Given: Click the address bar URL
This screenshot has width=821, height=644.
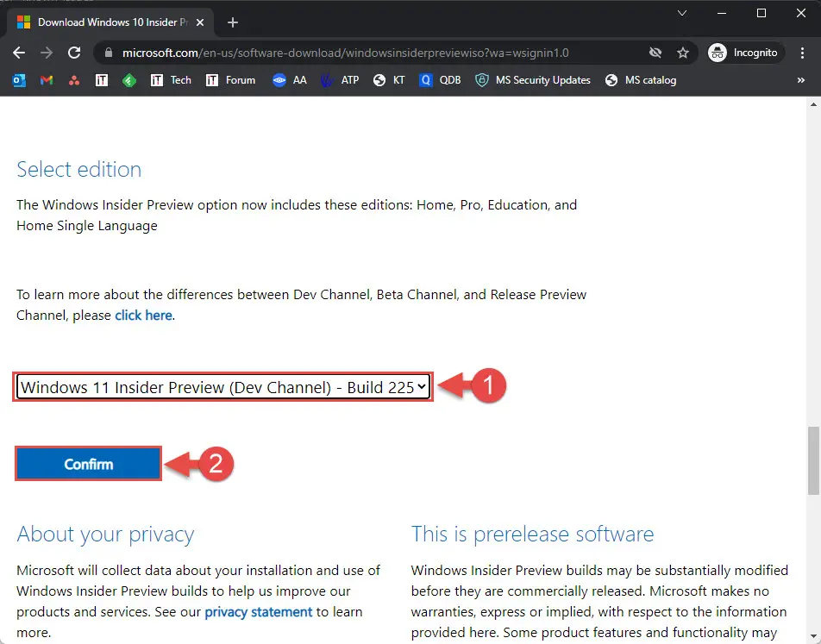Looking at the screenshot, I should 345,53.
